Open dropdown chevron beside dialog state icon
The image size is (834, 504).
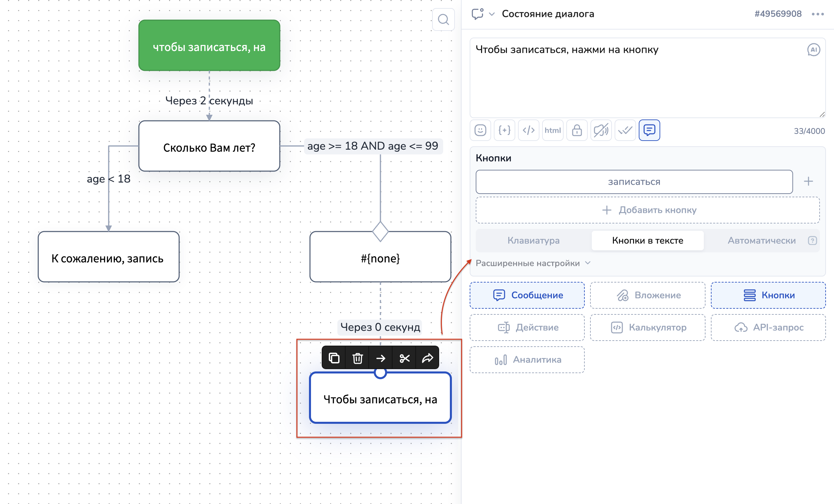pos(492,14)
